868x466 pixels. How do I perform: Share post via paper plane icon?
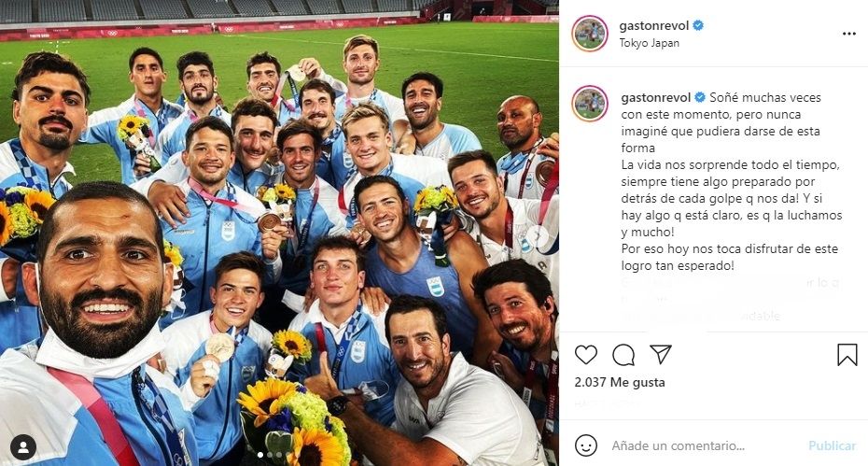coord(661,354)
